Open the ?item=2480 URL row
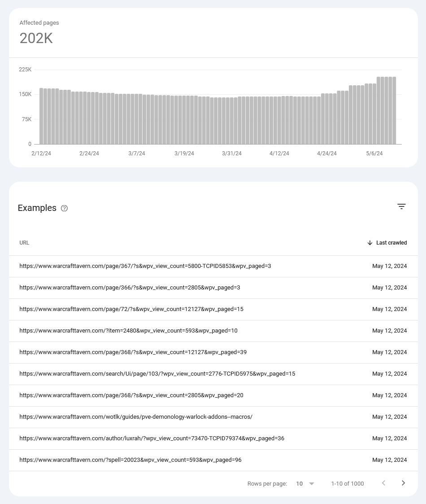This screenshot has width=426, height=504. tap(213, 331)
